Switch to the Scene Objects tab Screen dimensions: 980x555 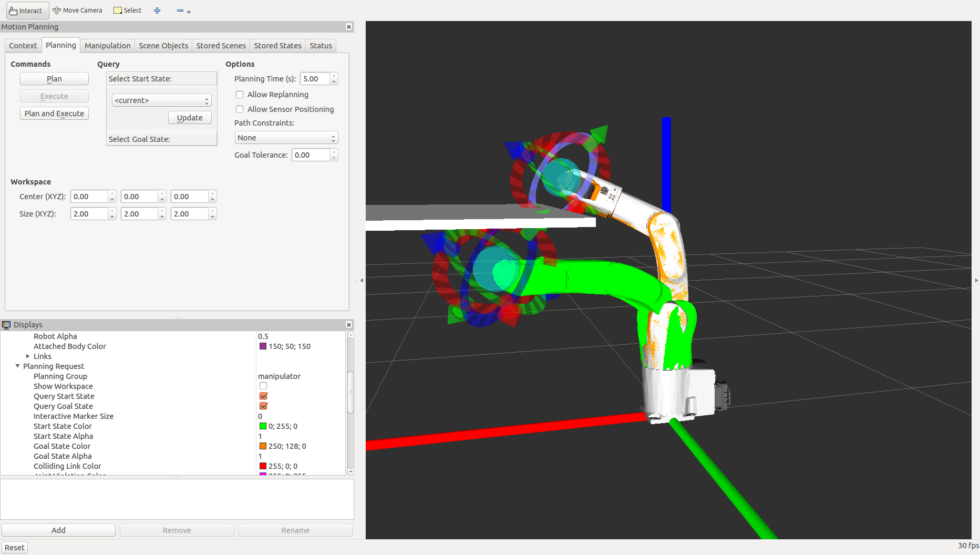point(163,46)
